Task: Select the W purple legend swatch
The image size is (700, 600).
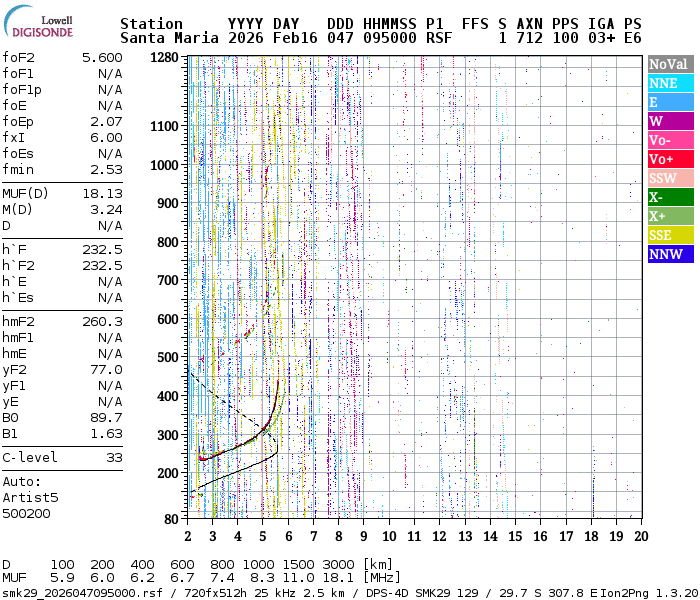Action: point(671,121)
